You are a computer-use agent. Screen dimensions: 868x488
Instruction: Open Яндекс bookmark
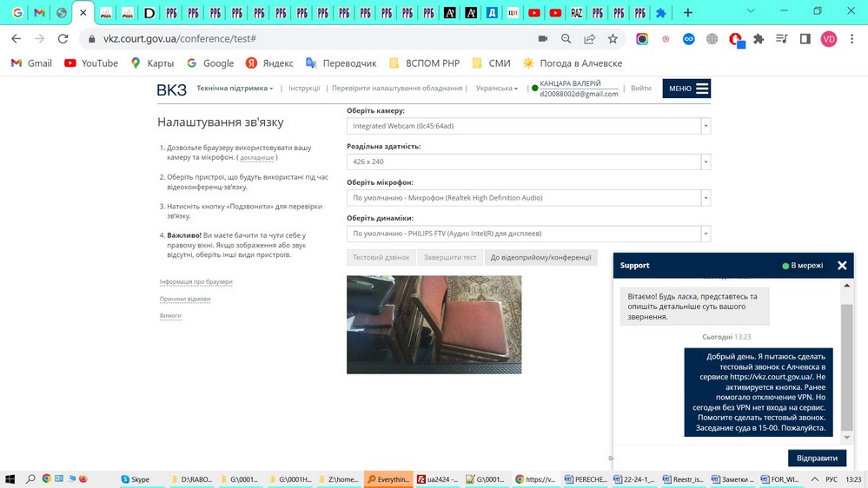pyautogui.click(x=269, y=63)
